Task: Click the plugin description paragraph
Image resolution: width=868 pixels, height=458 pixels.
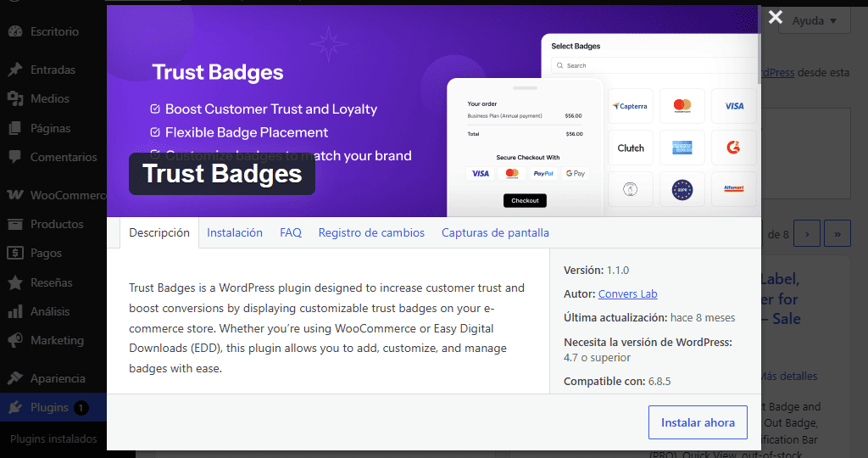Action: point(326,328)
